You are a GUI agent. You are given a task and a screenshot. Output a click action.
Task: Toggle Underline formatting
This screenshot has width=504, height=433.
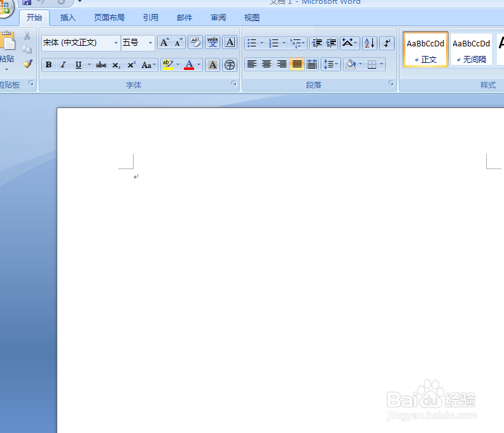(78, 65)
